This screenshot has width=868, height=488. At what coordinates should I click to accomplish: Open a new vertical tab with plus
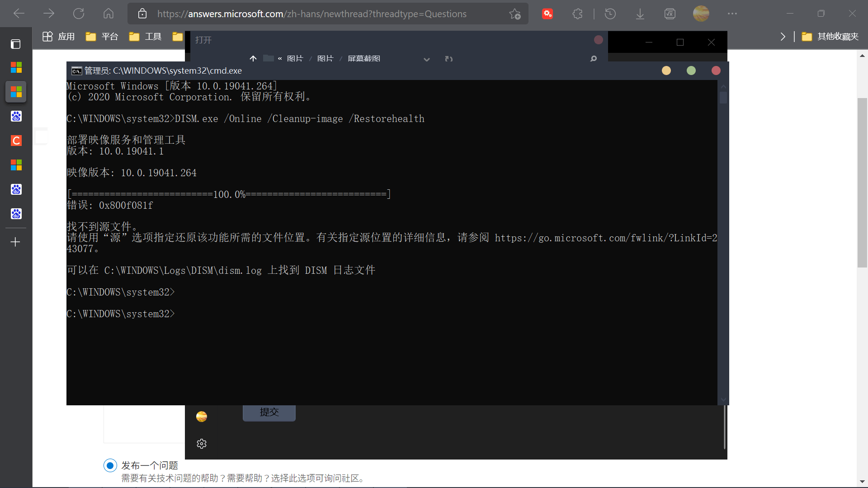(15, 242)
